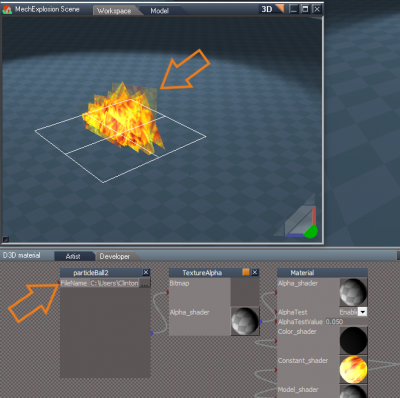The image size is (400, 398).
Task: Switch to the Workspace tab
Action: pyautogui.click(x=114, y=11)
